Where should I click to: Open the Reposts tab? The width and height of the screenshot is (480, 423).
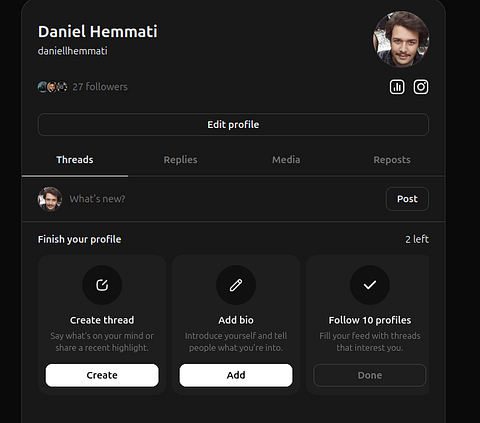(x=392, y=160)
